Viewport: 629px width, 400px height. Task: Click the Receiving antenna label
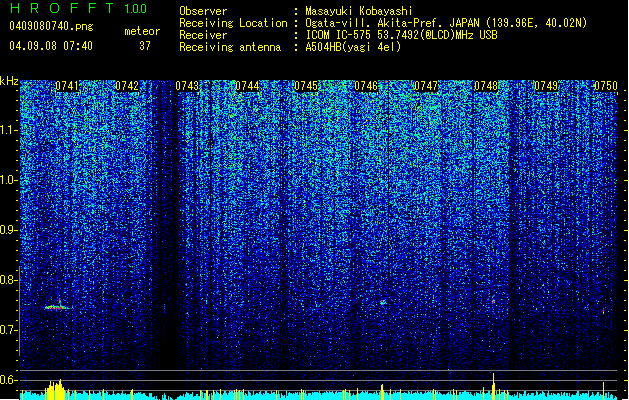click(x=230, y=47)
